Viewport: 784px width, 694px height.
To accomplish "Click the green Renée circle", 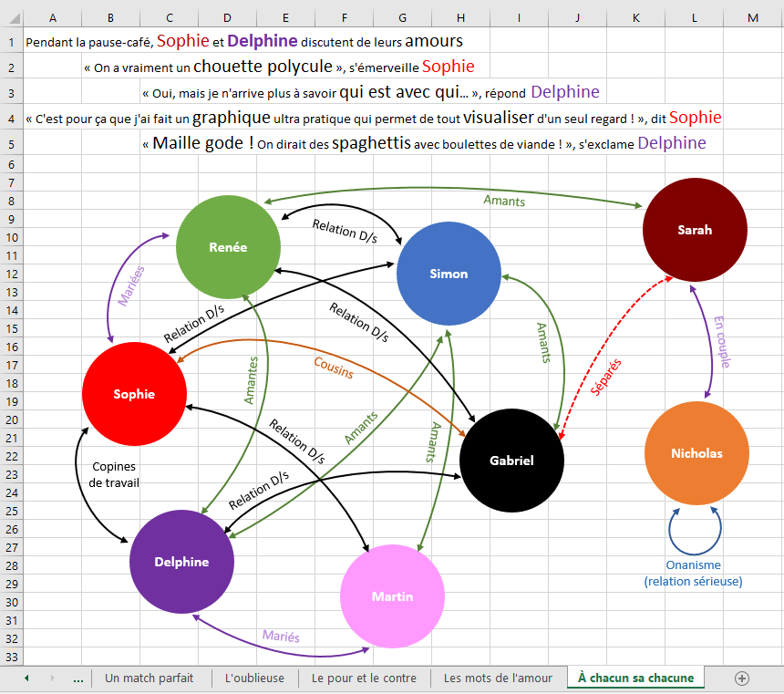I will [x=228, y=247].
